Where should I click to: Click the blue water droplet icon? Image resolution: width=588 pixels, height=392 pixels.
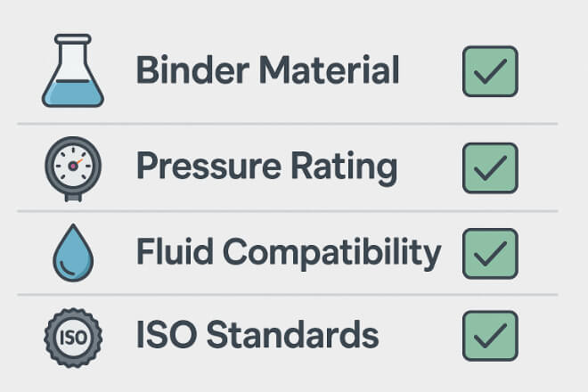(x=73, y=253)
